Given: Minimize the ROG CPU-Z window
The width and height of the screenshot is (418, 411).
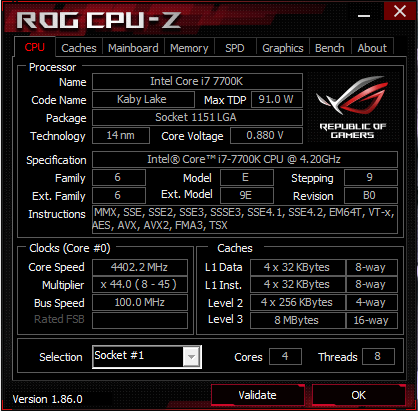Looking at the screenshot, I should pos(364,16).
